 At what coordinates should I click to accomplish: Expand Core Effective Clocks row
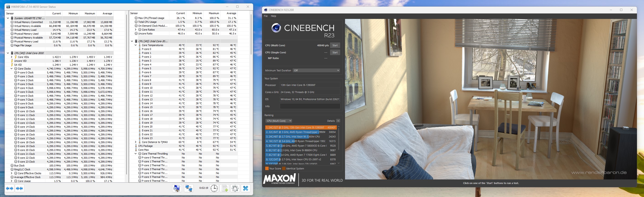click(11, 173)
